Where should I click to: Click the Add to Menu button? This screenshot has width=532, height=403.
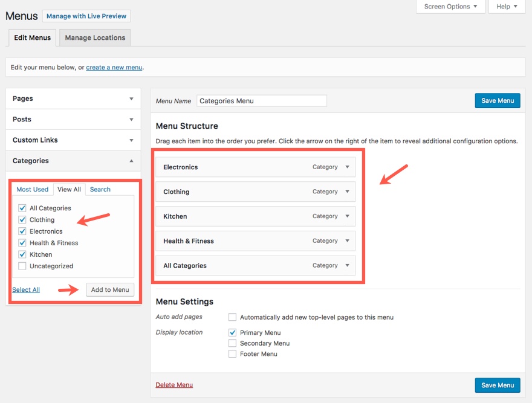[110, 289]
